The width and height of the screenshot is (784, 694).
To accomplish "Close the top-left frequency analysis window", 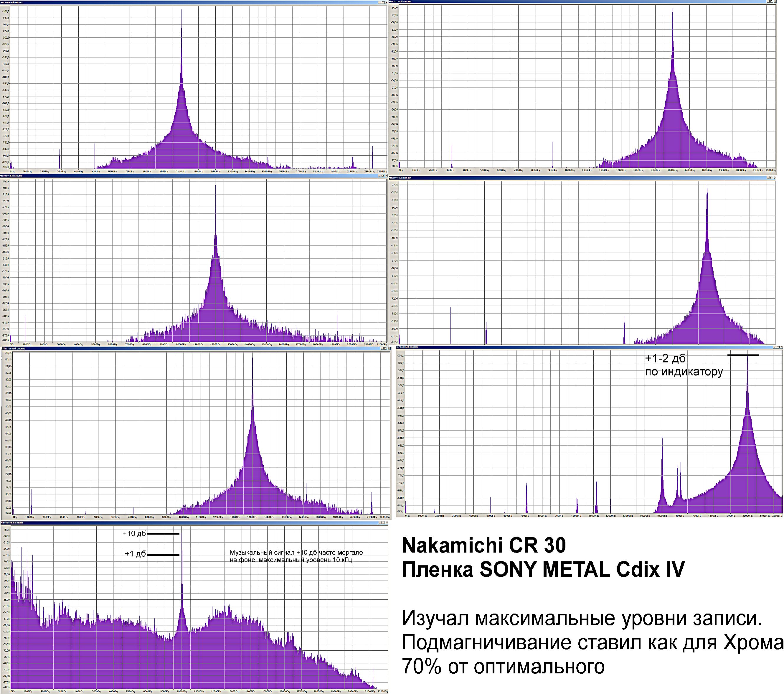I will point(387,3).
